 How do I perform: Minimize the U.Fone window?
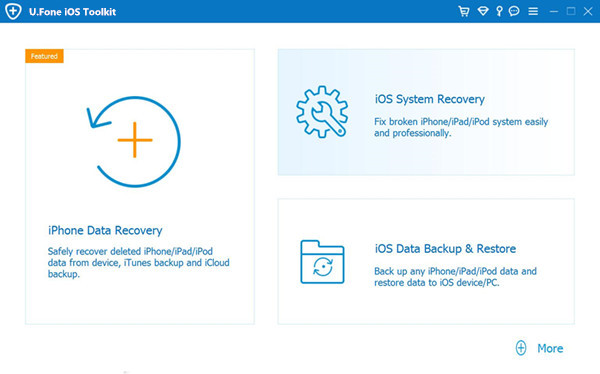click(x=554, y=11)
